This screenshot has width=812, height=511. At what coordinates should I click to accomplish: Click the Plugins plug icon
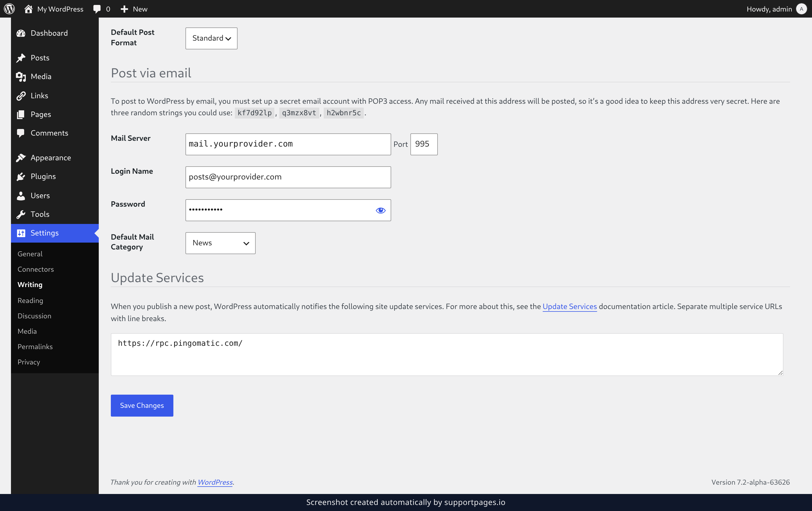[21, 176]
